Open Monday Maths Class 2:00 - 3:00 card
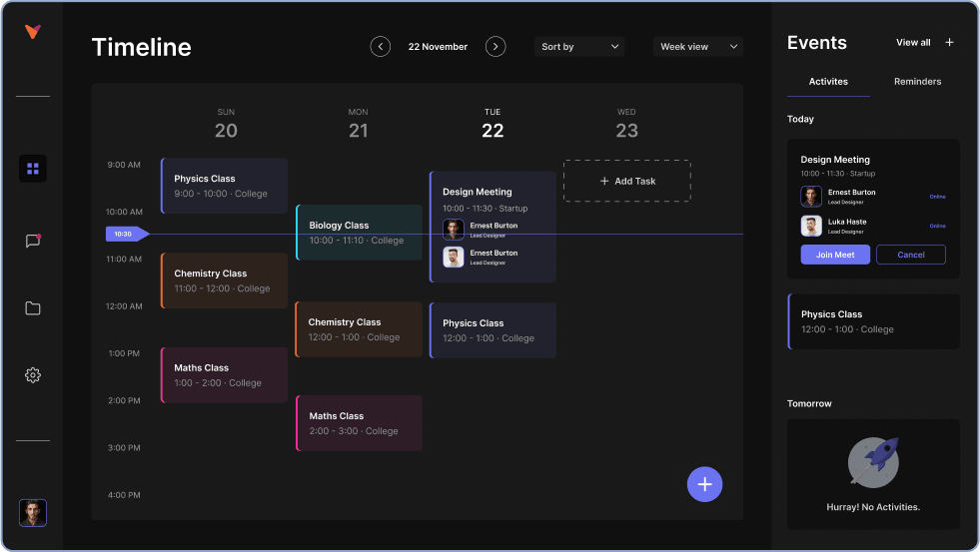 click(x=359, y=423)
